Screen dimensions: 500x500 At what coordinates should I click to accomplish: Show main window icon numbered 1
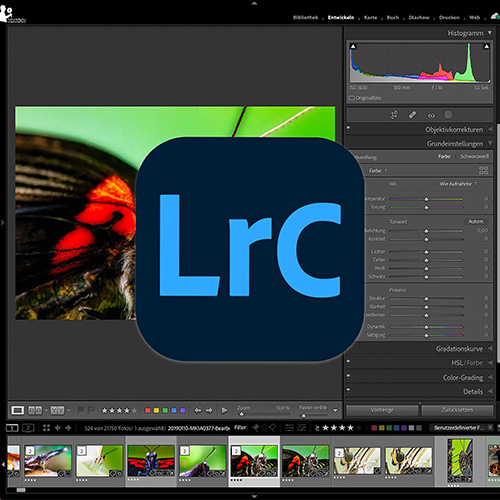coord(12,428)
